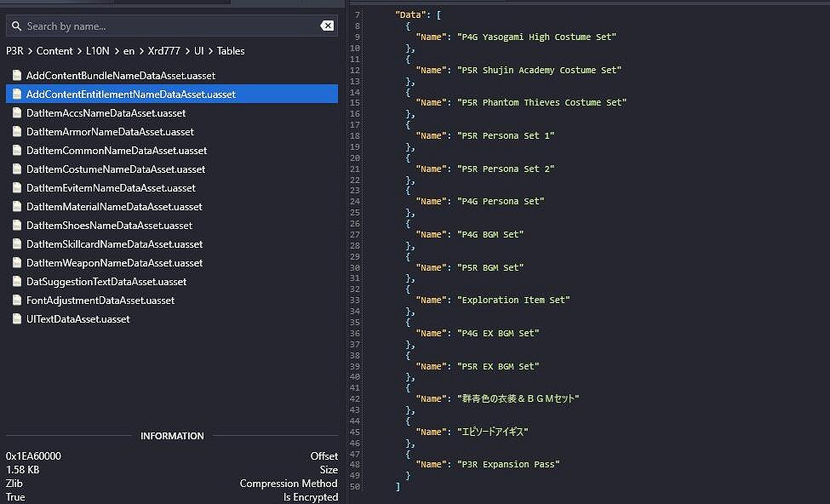This screenshot has width=830, height=504.
Task: Click file icon of AddContentBundleNameDataAsset.uasset
Action: tap(16, 76)
